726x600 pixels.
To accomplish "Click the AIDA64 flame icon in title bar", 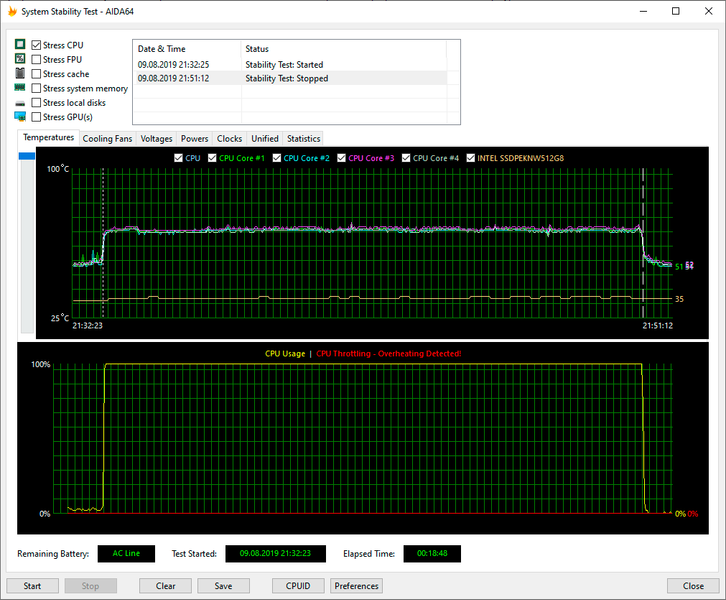I will (x=13, y=11).
